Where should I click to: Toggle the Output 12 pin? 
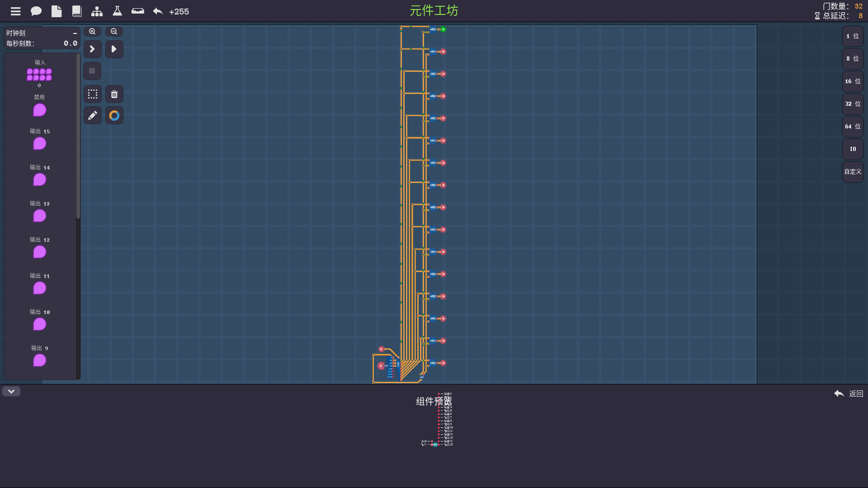tap(40, 252)
